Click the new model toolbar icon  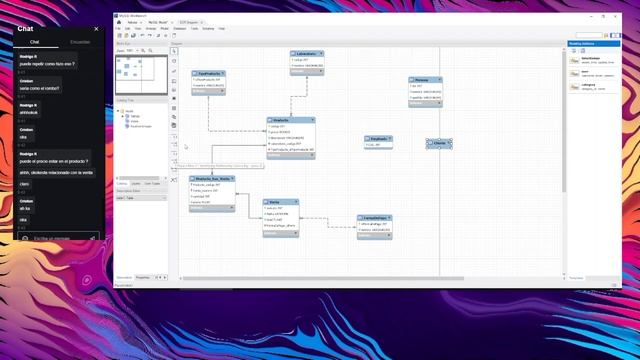tap(120, 36)
